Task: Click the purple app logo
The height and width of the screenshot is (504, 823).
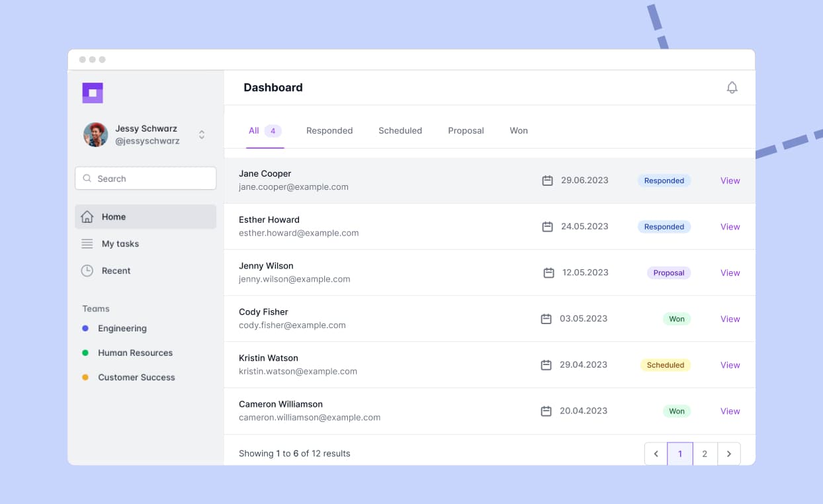Action: [93, 93]
